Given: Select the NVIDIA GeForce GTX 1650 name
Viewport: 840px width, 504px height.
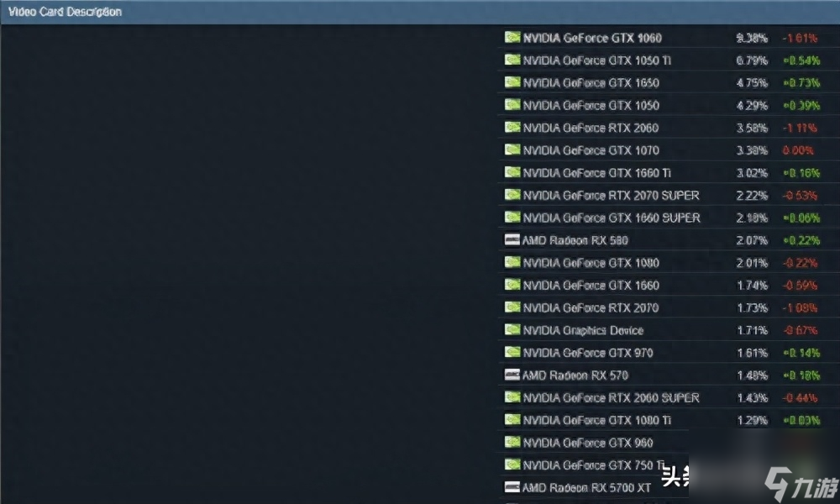Looking at the screenshot, I should [x=591, y=83].
